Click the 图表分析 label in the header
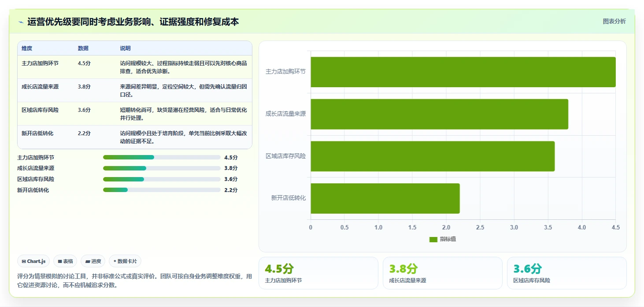644x307 pixels. (x=614, y=21)
